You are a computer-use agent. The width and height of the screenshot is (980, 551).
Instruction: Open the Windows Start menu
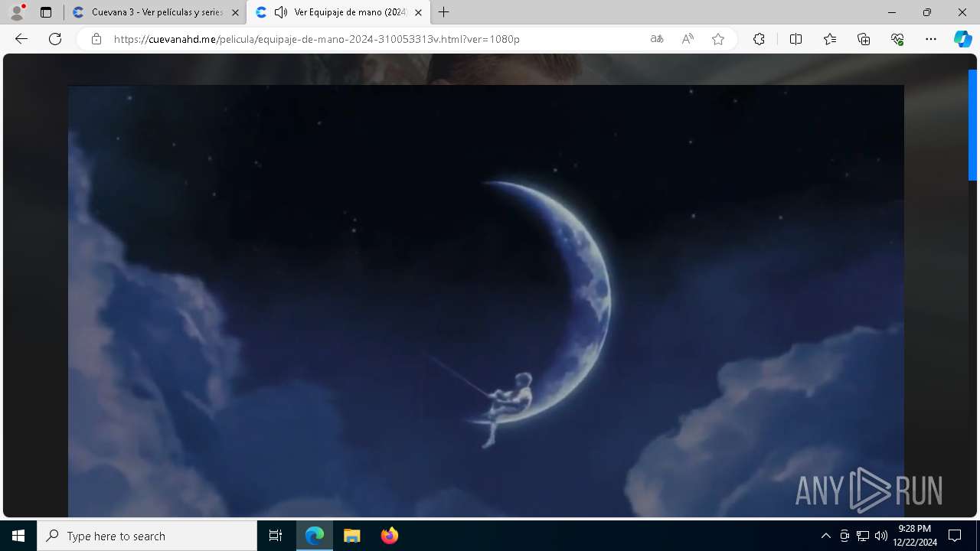click(x=18, y=536)
